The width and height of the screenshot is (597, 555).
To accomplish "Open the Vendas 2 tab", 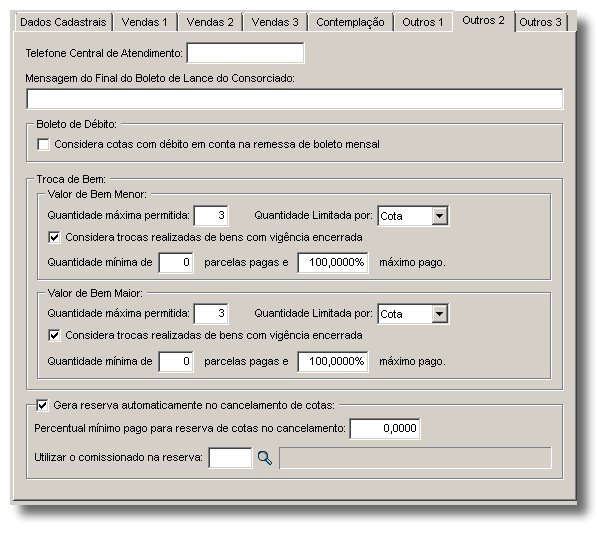I will pyautogui.click(x=210, y=22).
